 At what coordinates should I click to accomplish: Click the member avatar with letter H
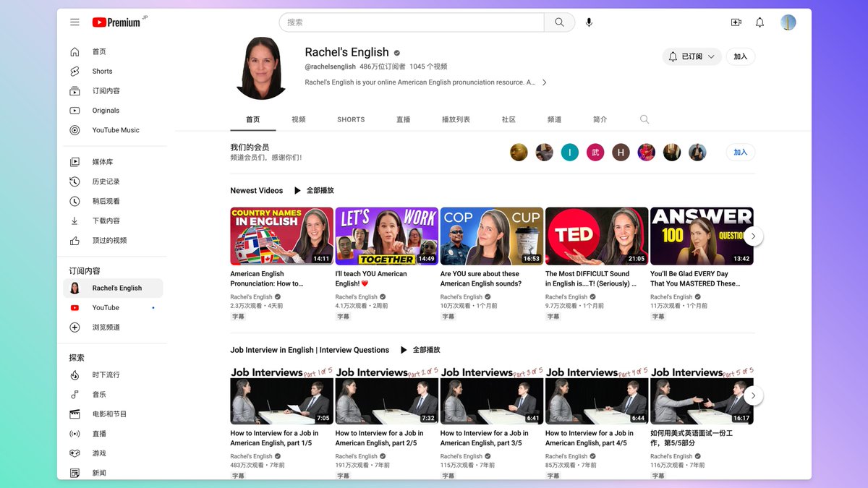click(621, 153)
